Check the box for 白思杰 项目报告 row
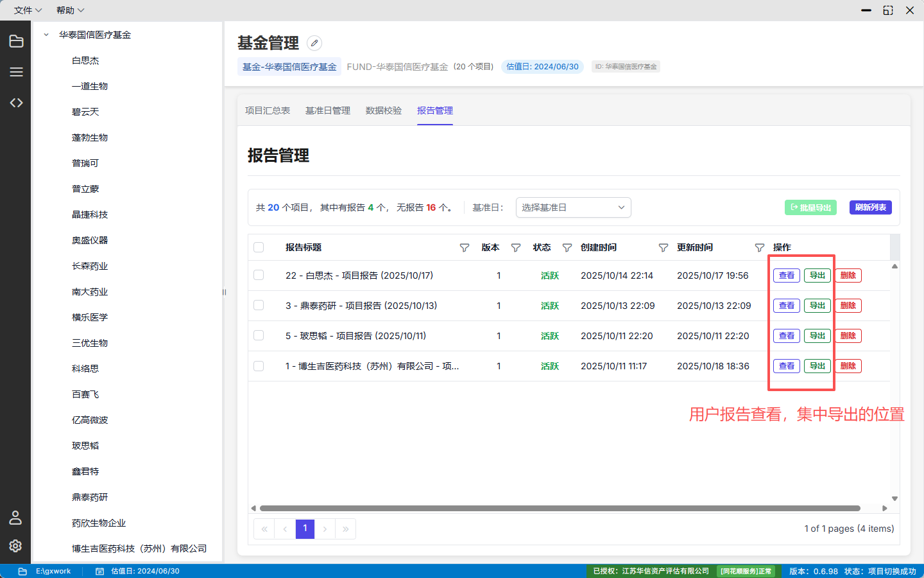This screenshot has height=578, width=924. [259, 275]
